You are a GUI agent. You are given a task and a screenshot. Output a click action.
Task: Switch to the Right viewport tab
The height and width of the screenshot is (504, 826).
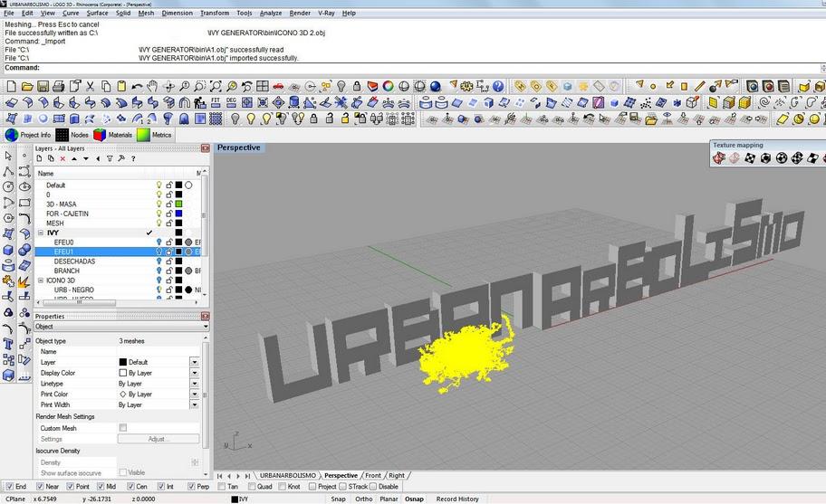[x=397, y=476]
